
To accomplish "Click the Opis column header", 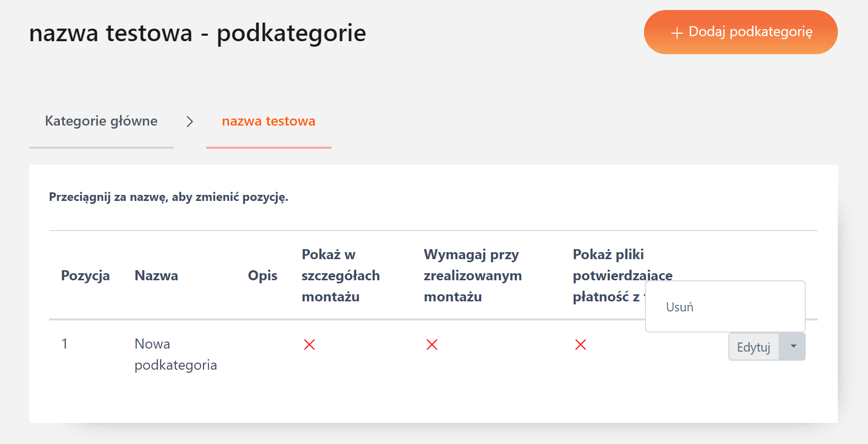I will [263, 275].
